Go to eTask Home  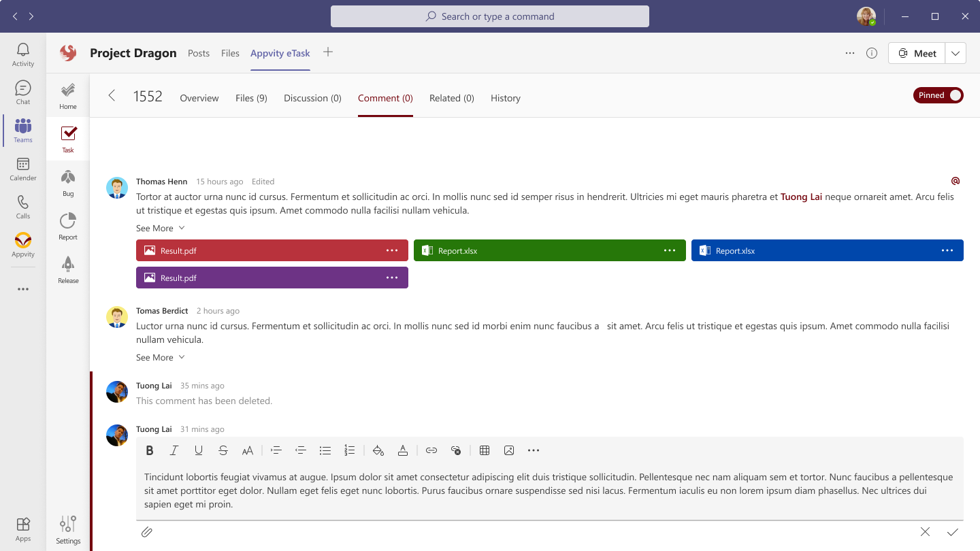point(67,95)
